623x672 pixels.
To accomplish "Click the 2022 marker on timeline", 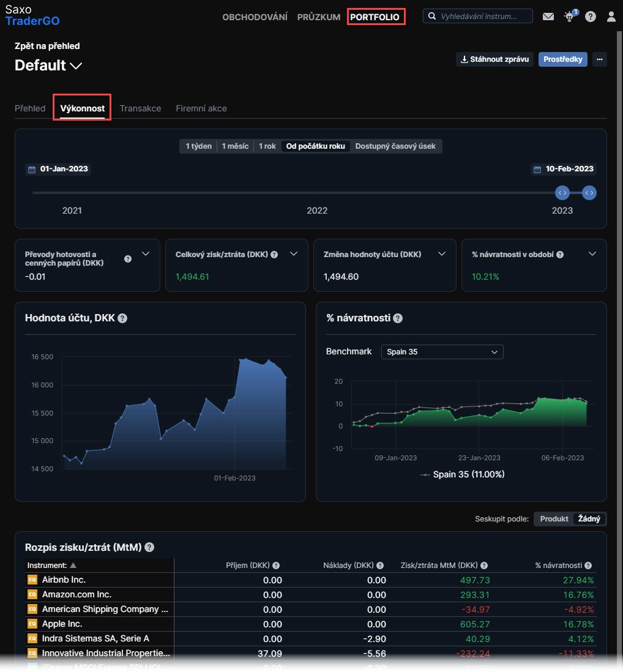I will [x=316, y=211].
